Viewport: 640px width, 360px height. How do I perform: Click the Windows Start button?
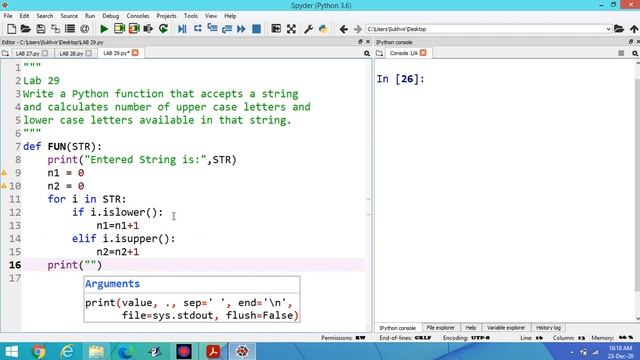11,351
